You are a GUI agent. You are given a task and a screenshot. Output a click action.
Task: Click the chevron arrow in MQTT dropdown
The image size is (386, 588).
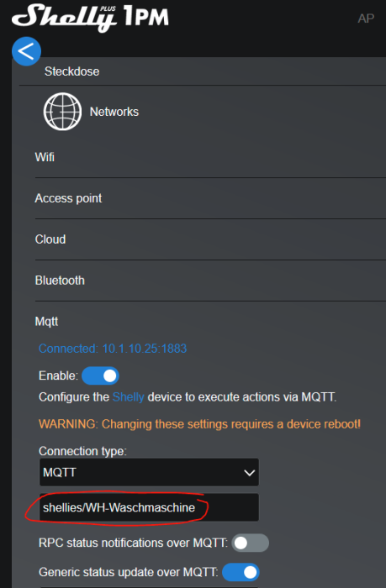(x=249, y=472)
